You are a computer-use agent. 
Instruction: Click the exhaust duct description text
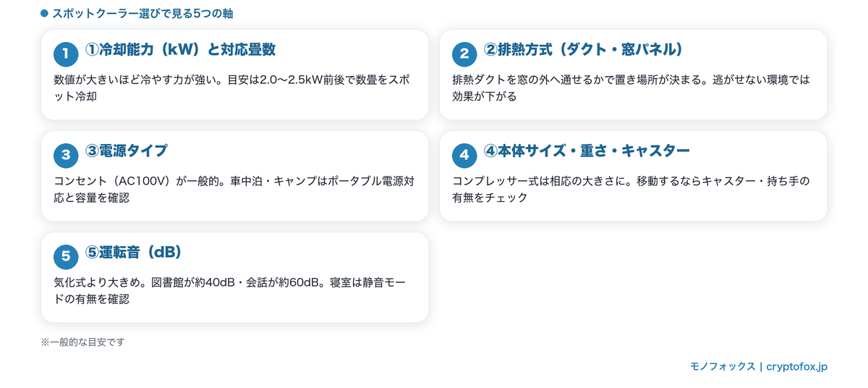click(x=631, y=88)
